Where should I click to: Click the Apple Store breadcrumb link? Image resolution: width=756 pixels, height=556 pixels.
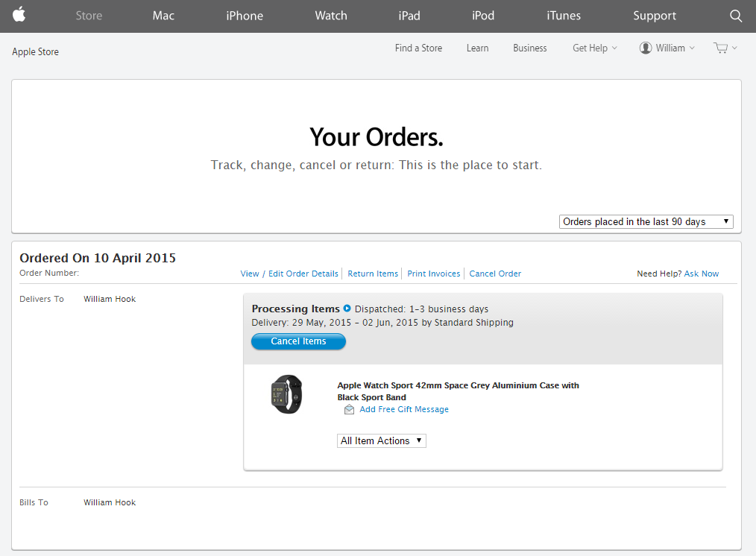[35, 51]
